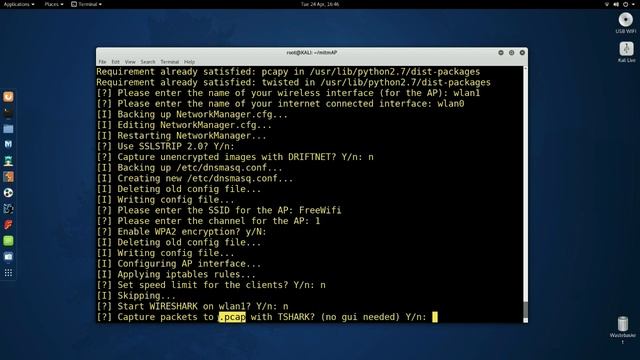Open the USB WIFI desktop disc icon
The height and width of the screenshot is (360, 640).
click(625, 20)
